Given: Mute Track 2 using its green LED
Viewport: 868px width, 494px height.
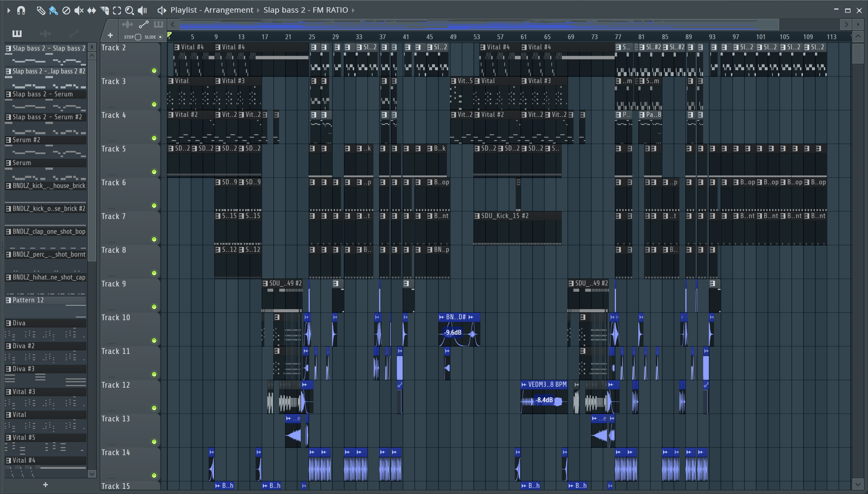Looking at the screenshot, I should 154,70.
